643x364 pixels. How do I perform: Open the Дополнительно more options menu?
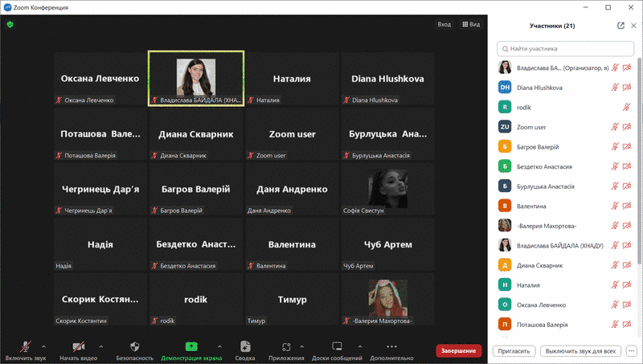pos(391,346)
